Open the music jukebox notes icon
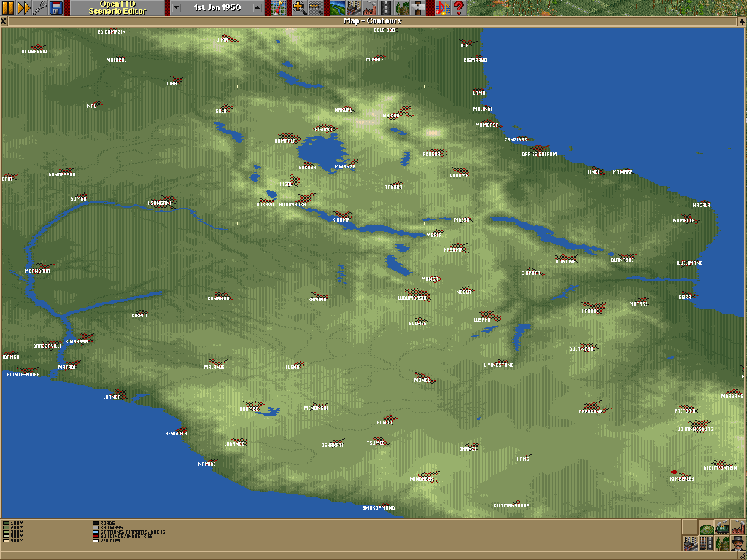 pos(443,7)
